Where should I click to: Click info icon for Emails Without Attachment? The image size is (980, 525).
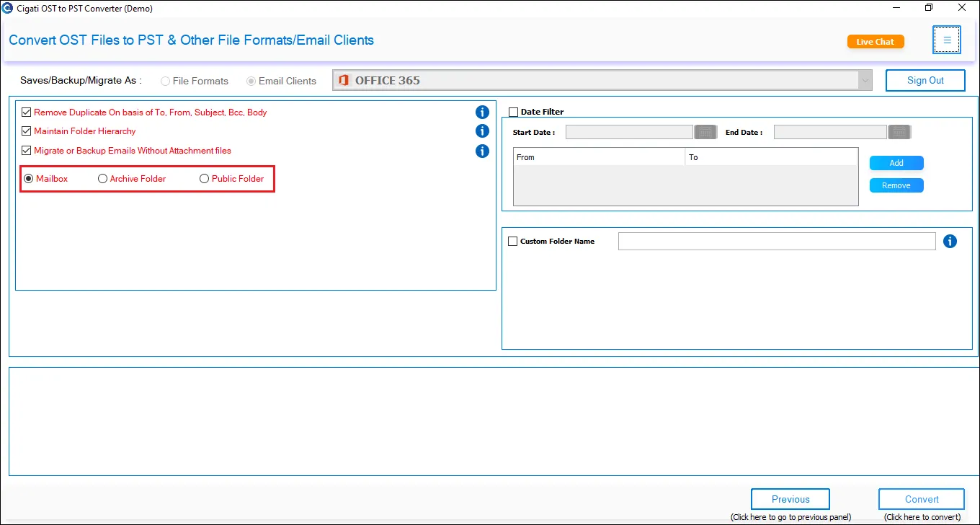pos(482,151)
